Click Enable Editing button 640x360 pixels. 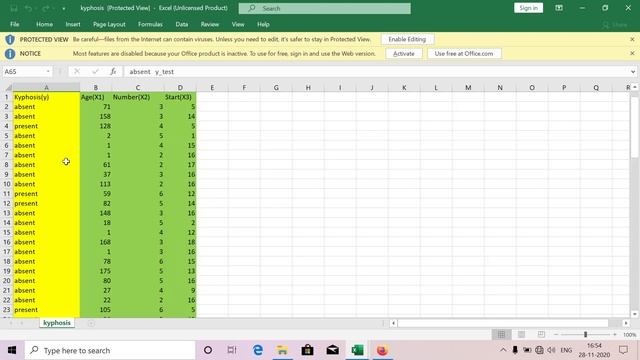coord(407,39)
